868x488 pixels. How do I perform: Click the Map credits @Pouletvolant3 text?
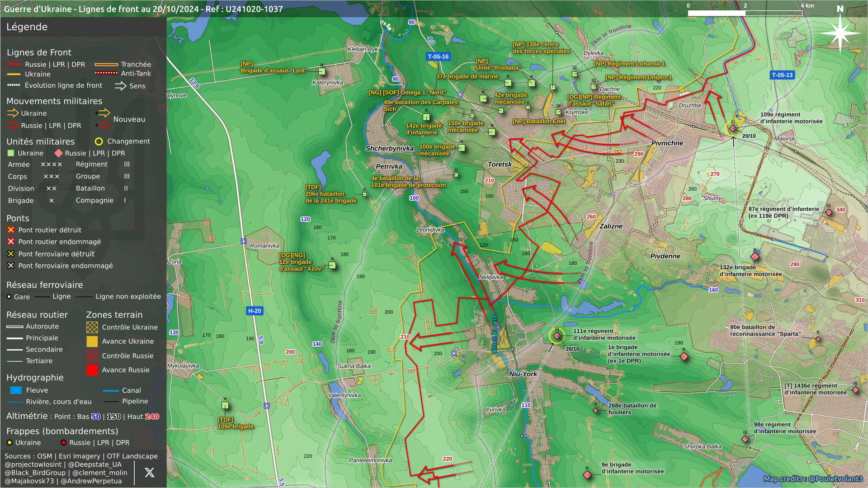[813, 479]
